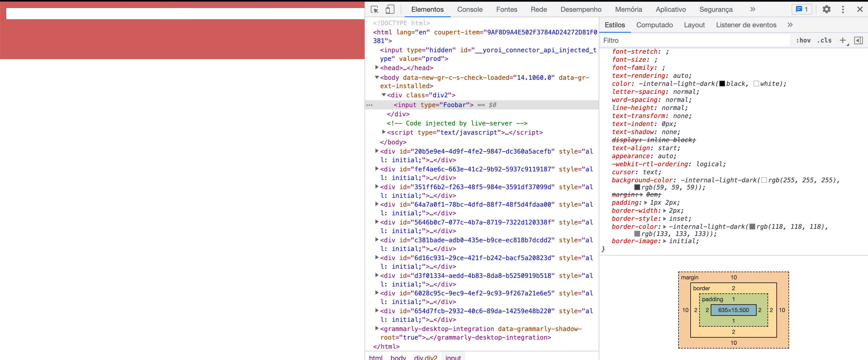Click the body breadcrumb item
Image resolution: width=868 pixels, height=360 pixels.
coord(398,357)
